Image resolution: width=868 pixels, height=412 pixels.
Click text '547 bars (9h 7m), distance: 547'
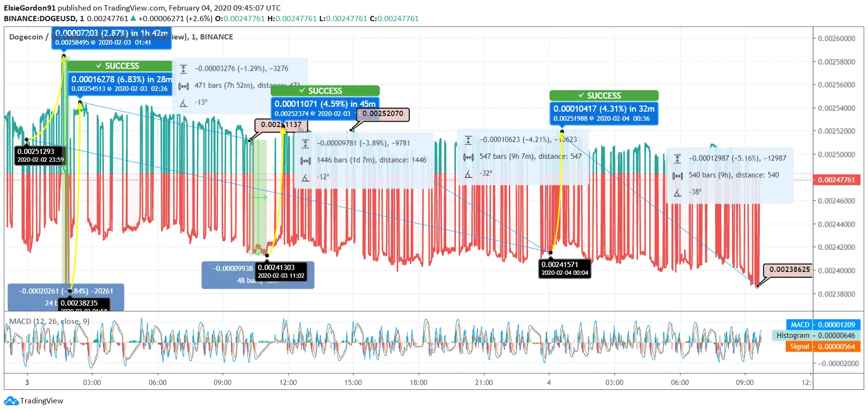(530, 156)
